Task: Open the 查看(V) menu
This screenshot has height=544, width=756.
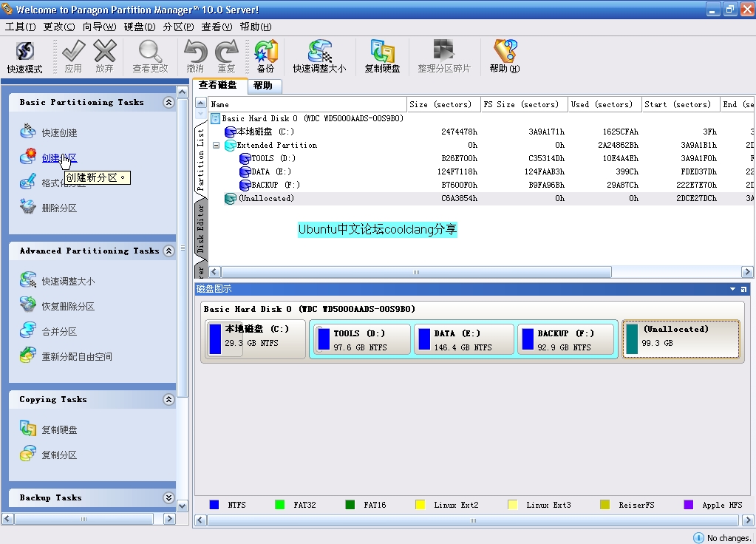Action: 217,27
